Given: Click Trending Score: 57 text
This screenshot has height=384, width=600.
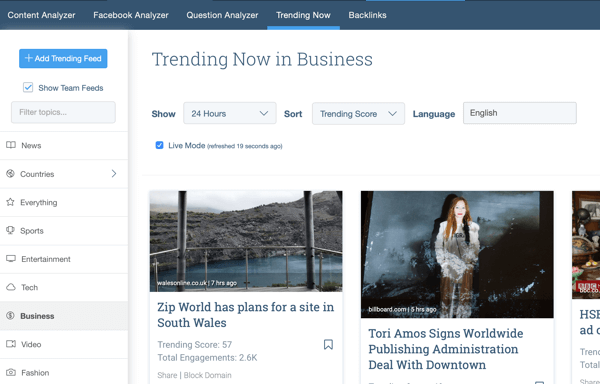Looking at the screenshot, I should click(x=195, y=345).
